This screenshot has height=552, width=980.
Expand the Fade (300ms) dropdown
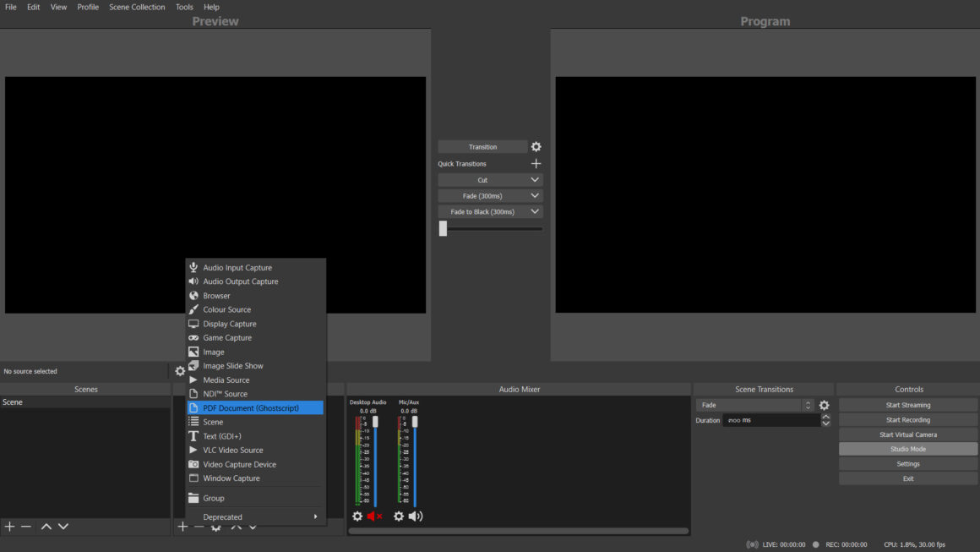[533, 195]
